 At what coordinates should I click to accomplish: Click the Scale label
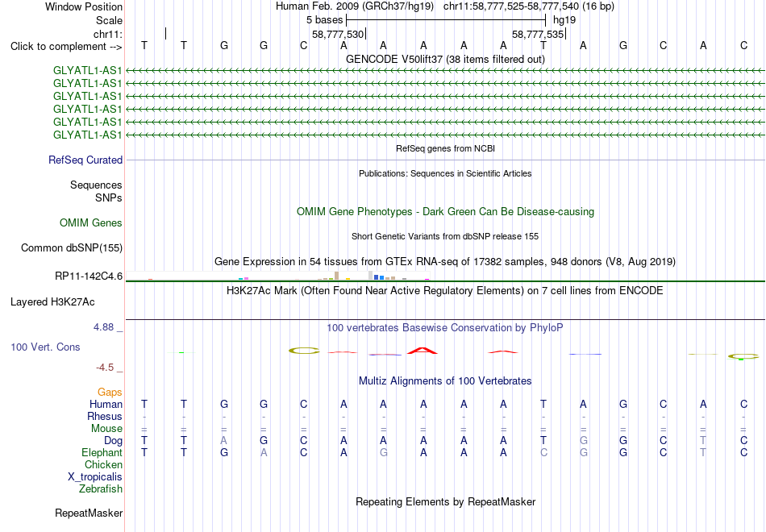pos(109,20)
